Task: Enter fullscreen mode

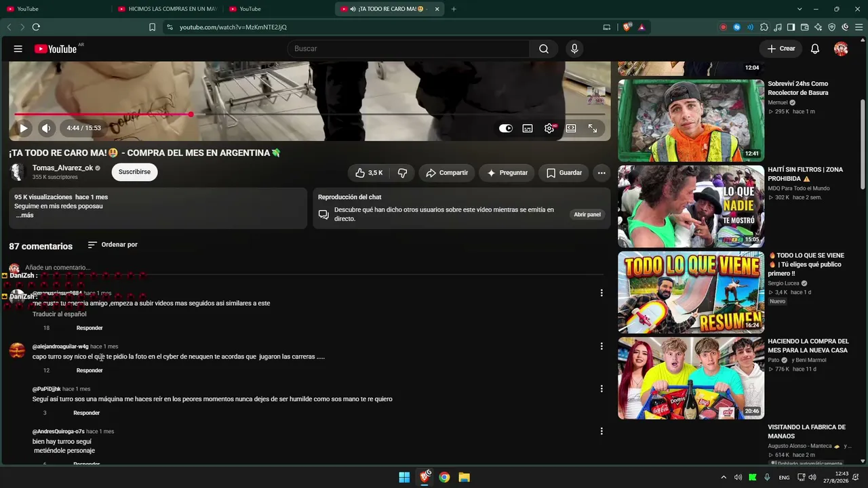Action: click(593, 128)
